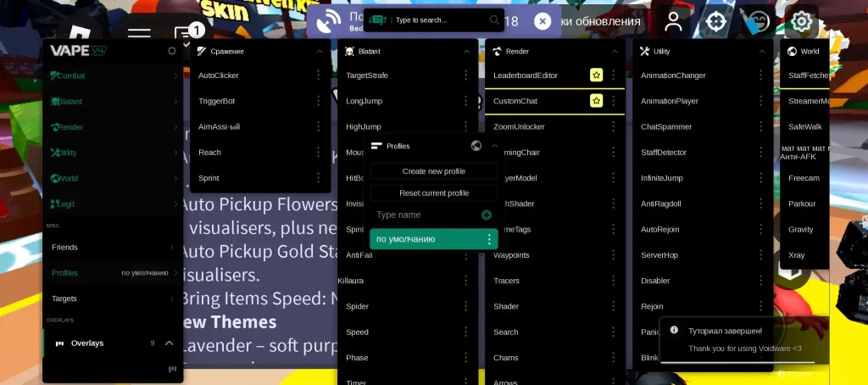868x385 pixels.
Task: Open options dots for Tracers
Action: (613, 281)
